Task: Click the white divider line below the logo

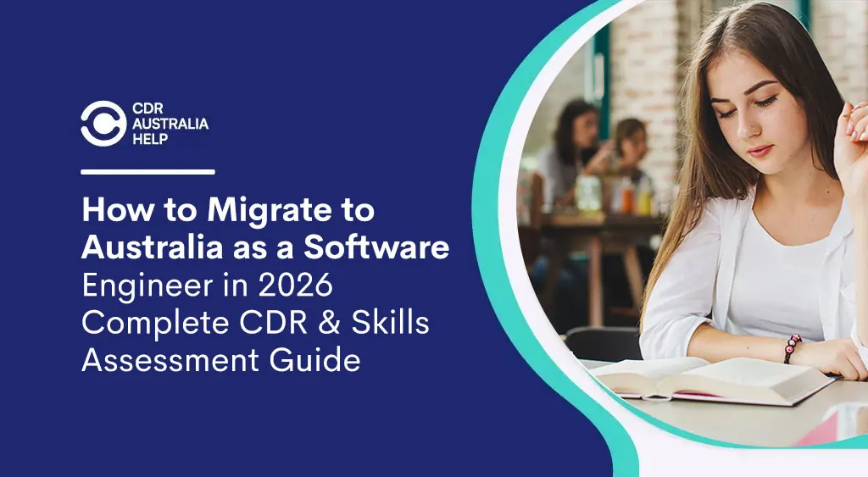Action: pos(147,172)
